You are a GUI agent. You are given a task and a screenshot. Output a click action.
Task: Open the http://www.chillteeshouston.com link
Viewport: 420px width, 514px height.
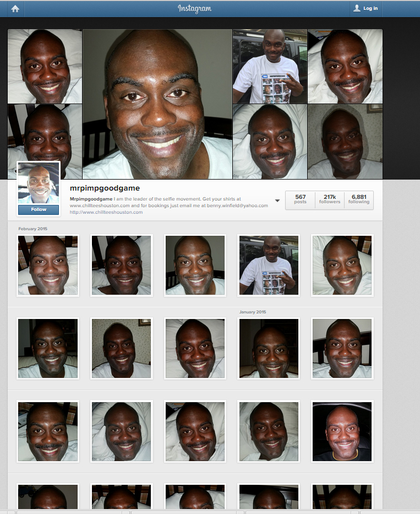pos(106,212)
